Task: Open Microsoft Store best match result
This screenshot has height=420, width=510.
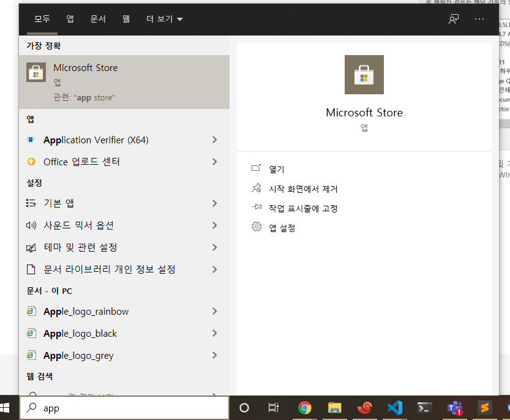Action: click(124, 82)
